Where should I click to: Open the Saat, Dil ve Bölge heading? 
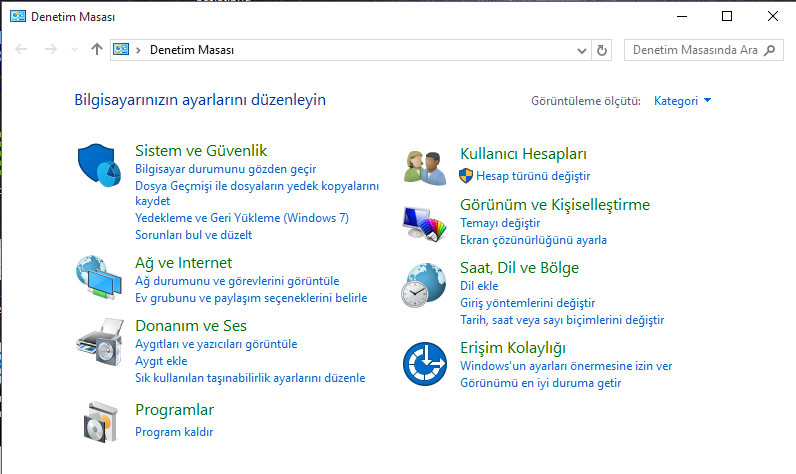519,268
